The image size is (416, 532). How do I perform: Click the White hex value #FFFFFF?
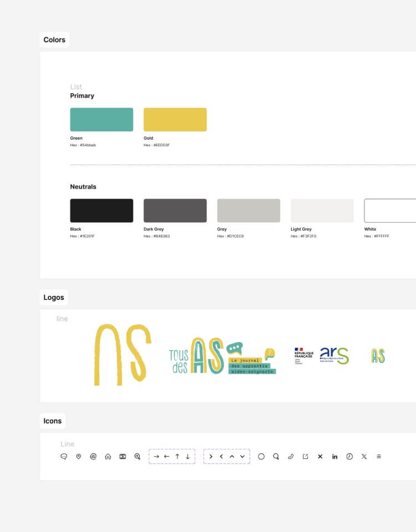[382, 236]
